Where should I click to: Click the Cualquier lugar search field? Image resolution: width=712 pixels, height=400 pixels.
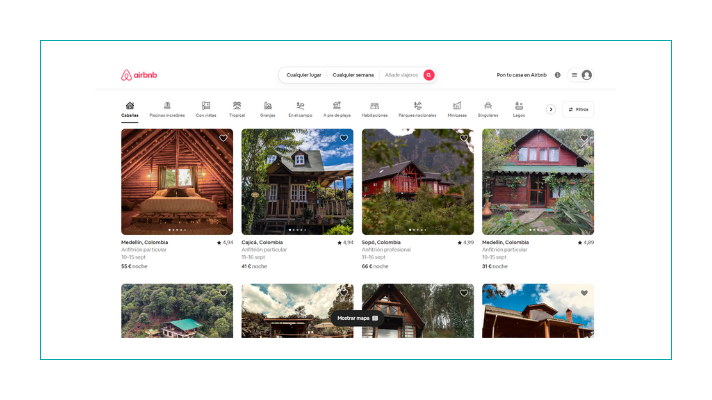pyautogui.click(x=304, y=75)
